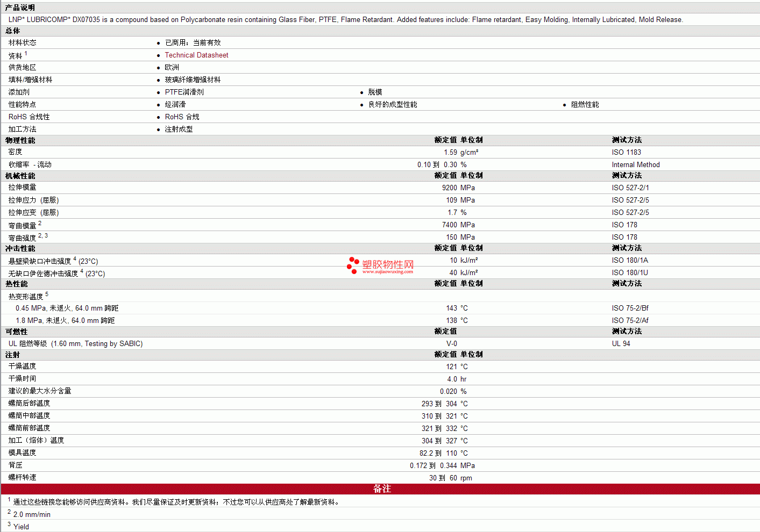Click the RoHS 合规性 row label
760x532 pixels.
click(29, 117)
